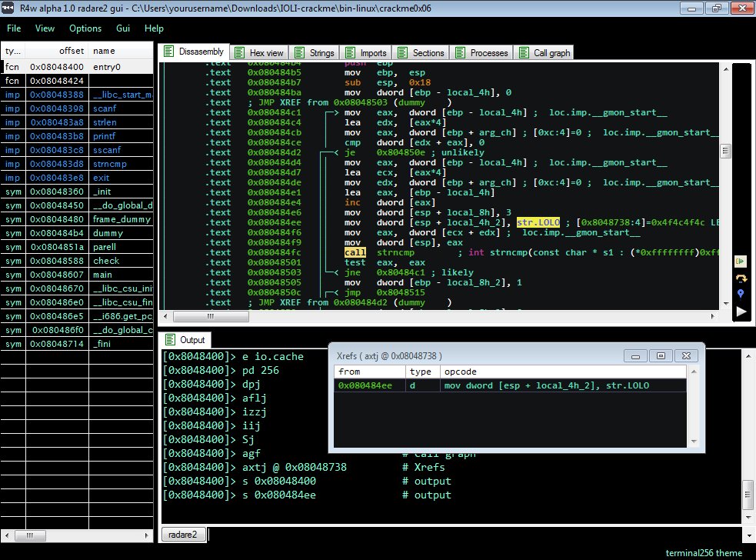Viewport: 756px width, 560px height.
Task: Click the disassembly scroll down arrow
Action: point(726,303)
